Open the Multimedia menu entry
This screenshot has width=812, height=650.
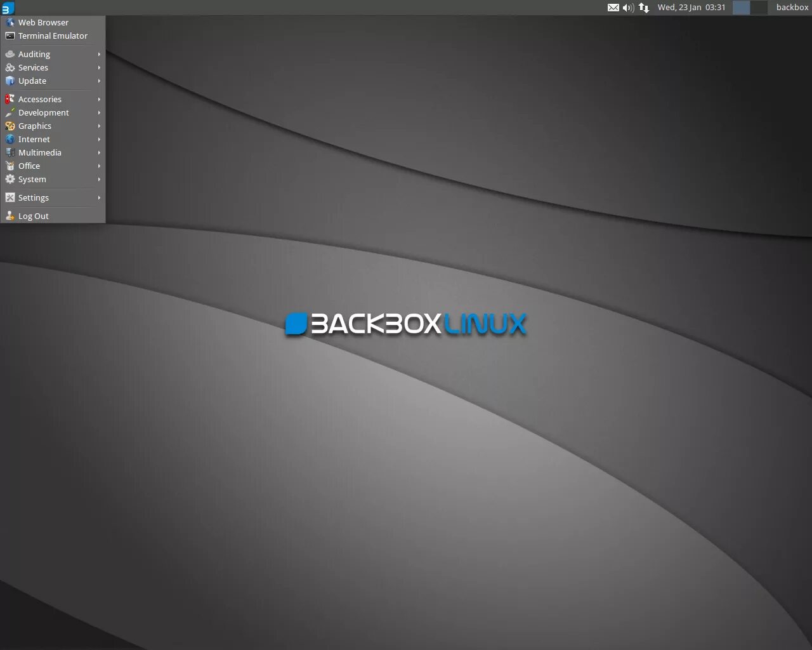pyautogui.click(x=40, y=152)
